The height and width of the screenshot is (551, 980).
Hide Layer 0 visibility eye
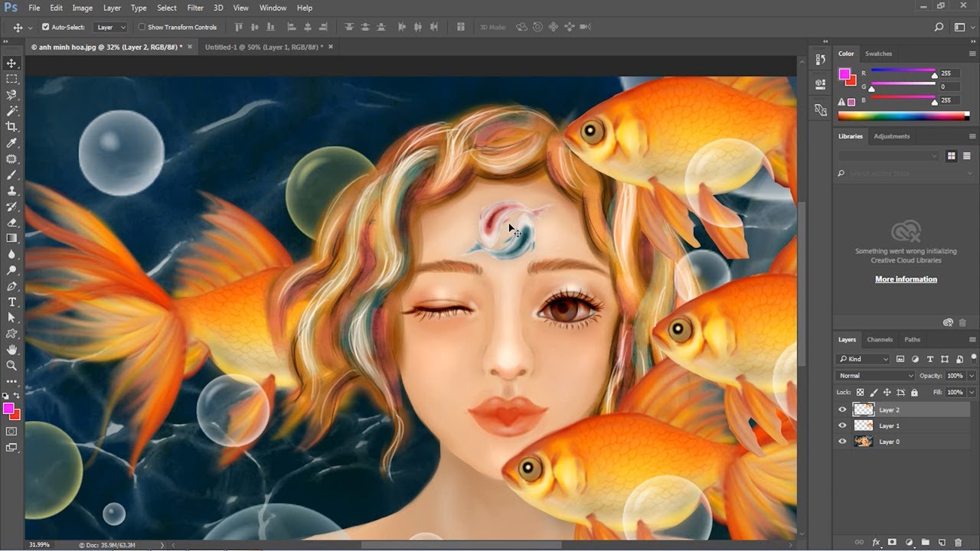coord(843,442)
